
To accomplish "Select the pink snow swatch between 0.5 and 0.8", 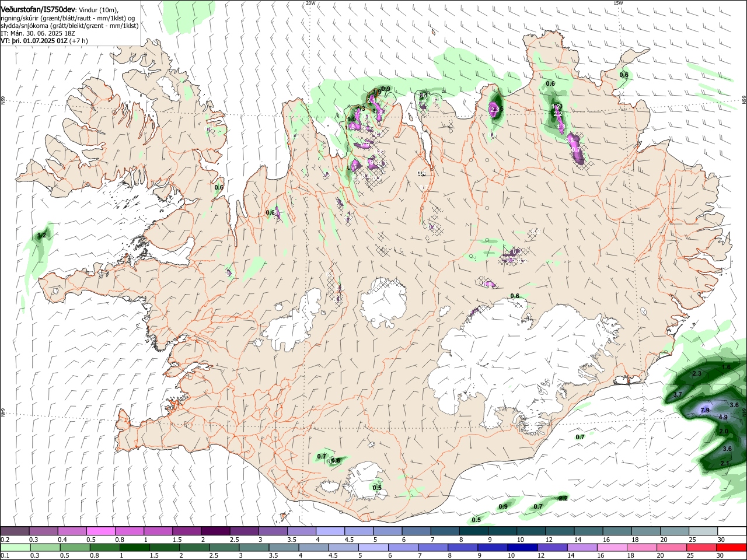I will (100, 531).
